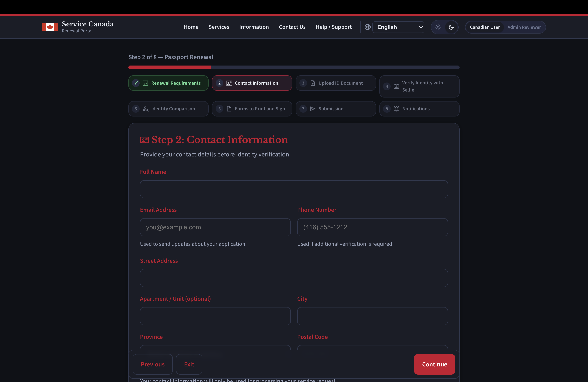The height and width of the screenshot is (382, 588).
Task: Click the passport renewal progress bar
Action: point(294,67)
